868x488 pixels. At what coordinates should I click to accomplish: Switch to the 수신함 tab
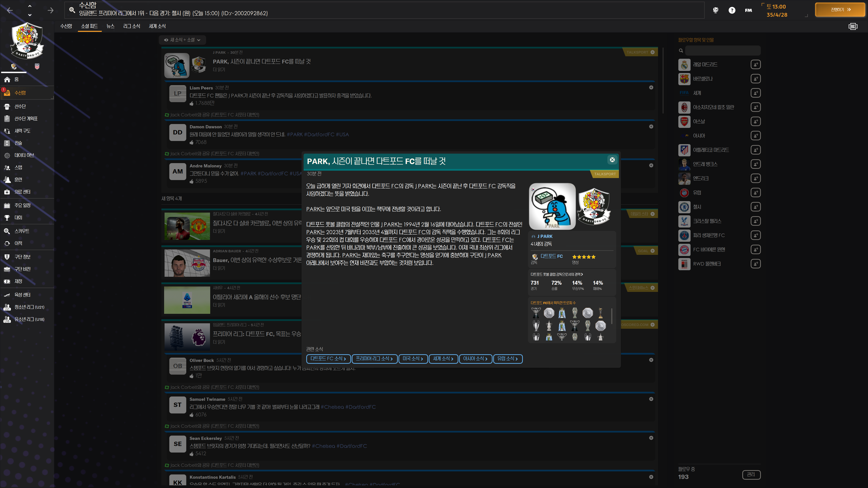coord(66,26)
